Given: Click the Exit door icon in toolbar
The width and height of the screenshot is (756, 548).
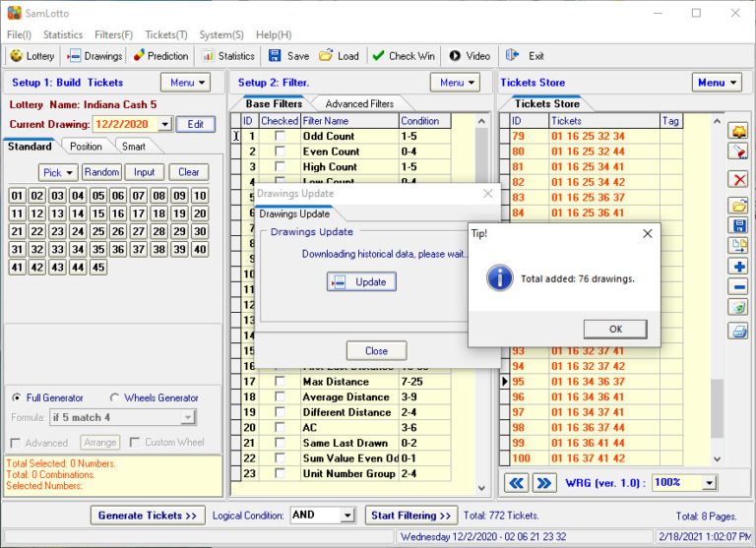Looking at the screenshot, I should tap(512, 56).
